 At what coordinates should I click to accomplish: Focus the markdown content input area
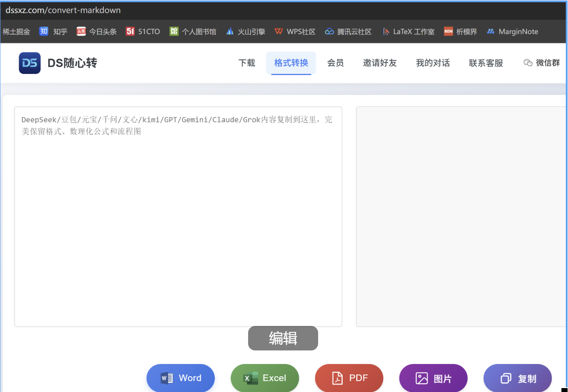(x=178, y=217)
